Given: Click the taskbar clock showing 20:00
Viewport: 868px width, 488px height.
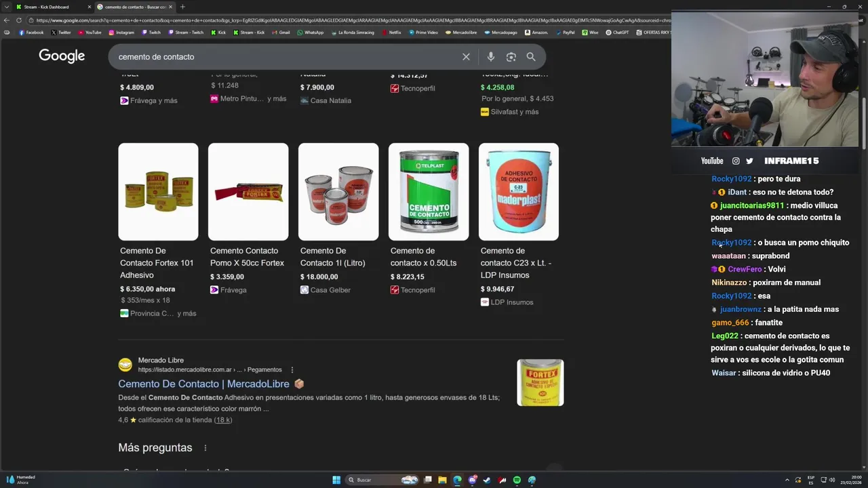Looking at the screenshot, I should 851,480.
